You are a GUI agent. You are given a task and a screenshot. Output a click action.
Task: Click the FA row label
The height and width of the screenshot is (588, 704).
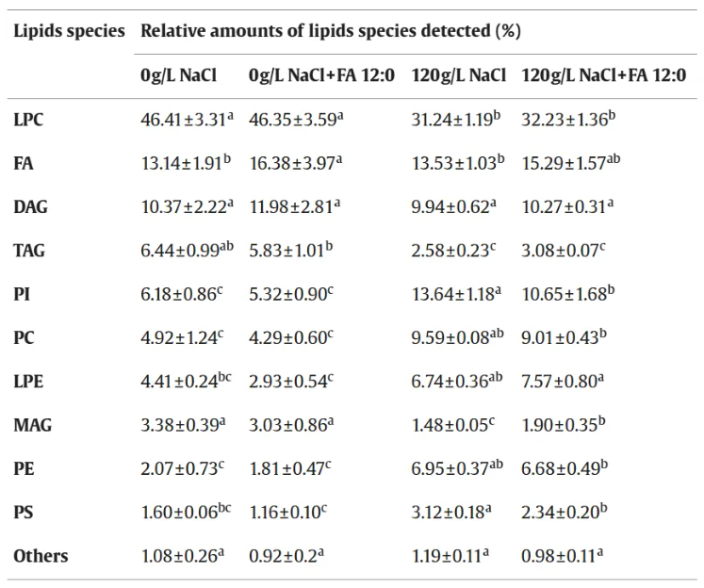[x=24, y=163]
